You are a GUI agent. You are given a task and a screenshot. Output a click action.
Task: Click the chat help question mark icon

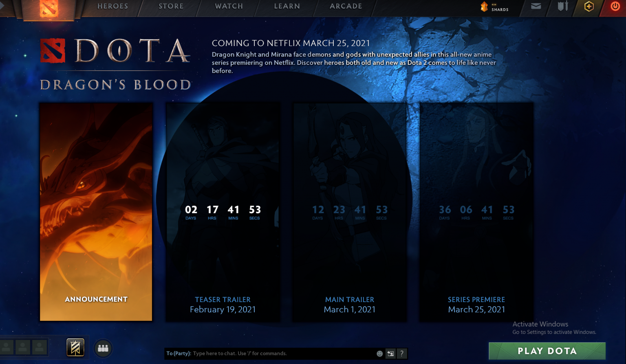(401, 353)
